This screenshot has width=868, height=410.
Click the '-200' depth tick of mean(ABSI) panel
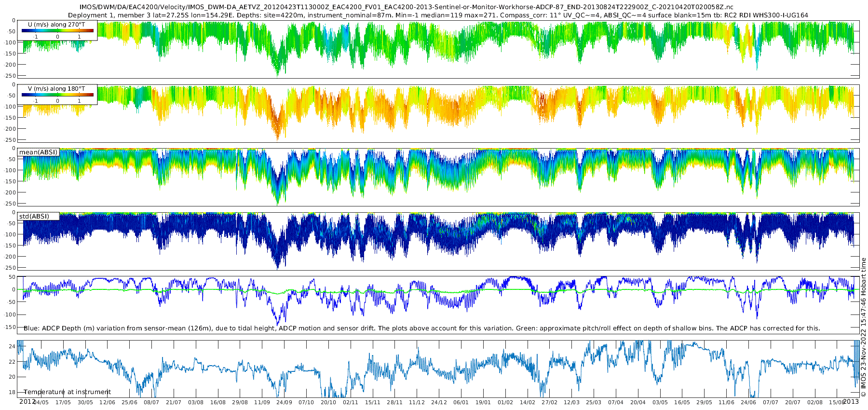[x=10, y=192]
